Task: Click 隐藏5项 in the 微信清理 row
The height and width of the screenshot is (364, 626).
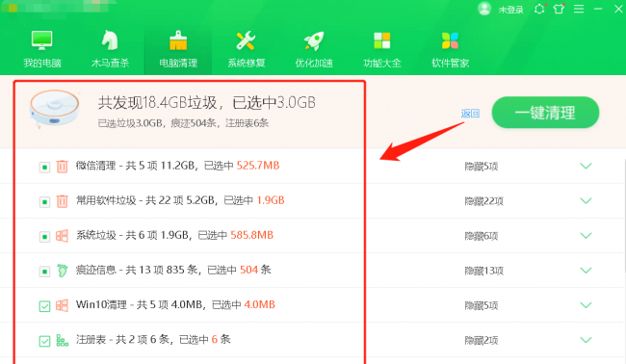Action: (x=482, y=167)
